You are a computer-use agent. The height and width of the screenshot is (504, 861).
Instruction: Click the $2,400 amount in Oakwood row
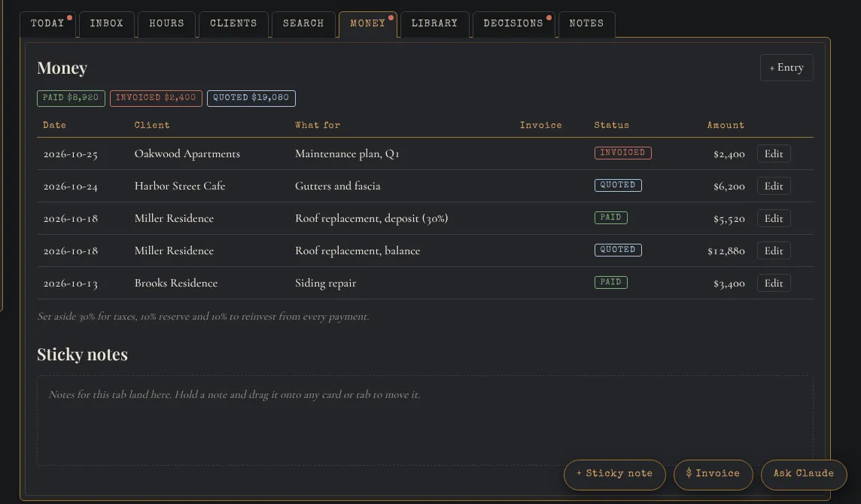pyautogui.click(x=729, y=154)
